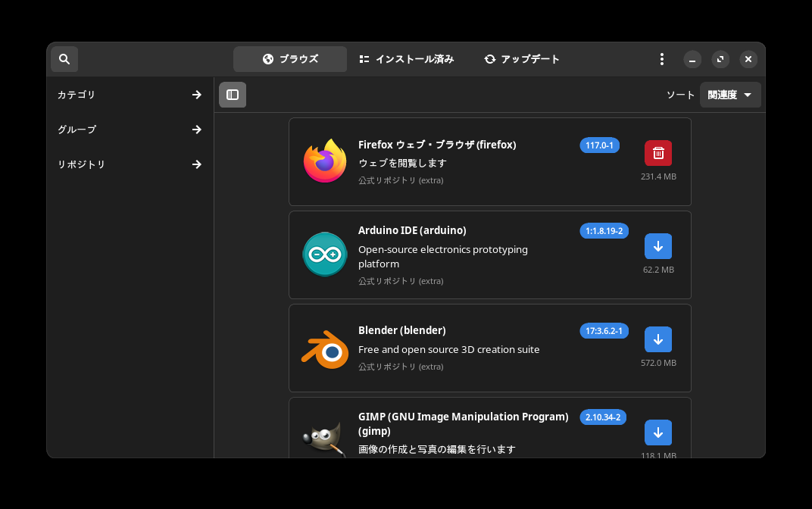Click Free and open source 3D creation suite
812x509 pixels.
[x=449, y=349]
